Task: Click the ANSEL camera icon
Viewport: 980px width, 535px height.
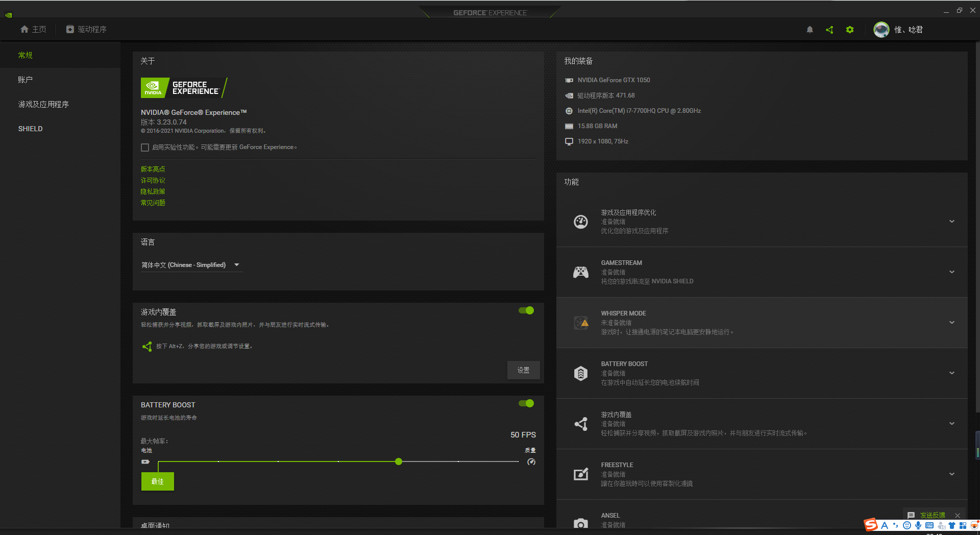Action: pyautogui.click(x=581, y=524)
